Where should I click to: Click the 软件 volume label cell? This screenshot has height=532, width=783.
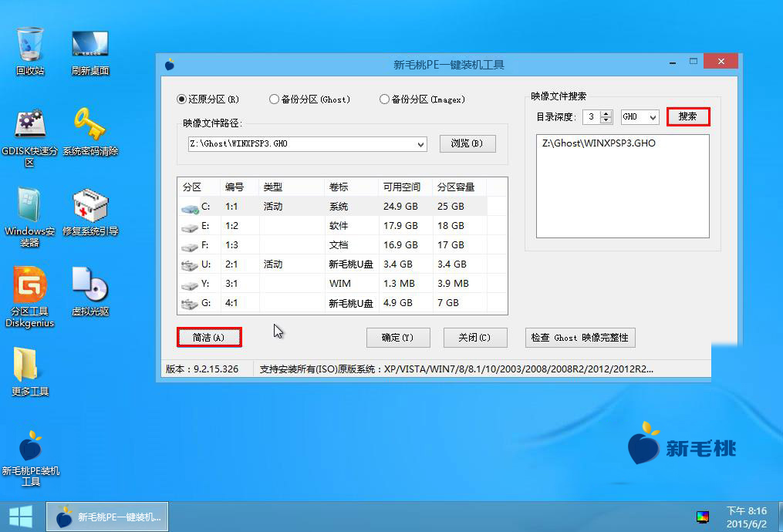[339, 226]
